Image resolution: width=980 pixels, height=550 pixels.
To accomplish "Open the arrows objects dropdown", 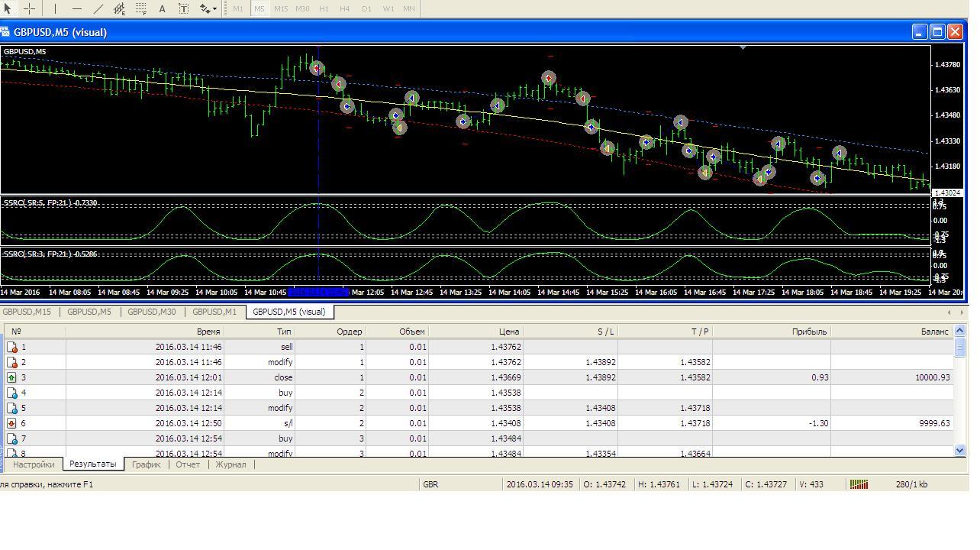I will pos(208,8).
